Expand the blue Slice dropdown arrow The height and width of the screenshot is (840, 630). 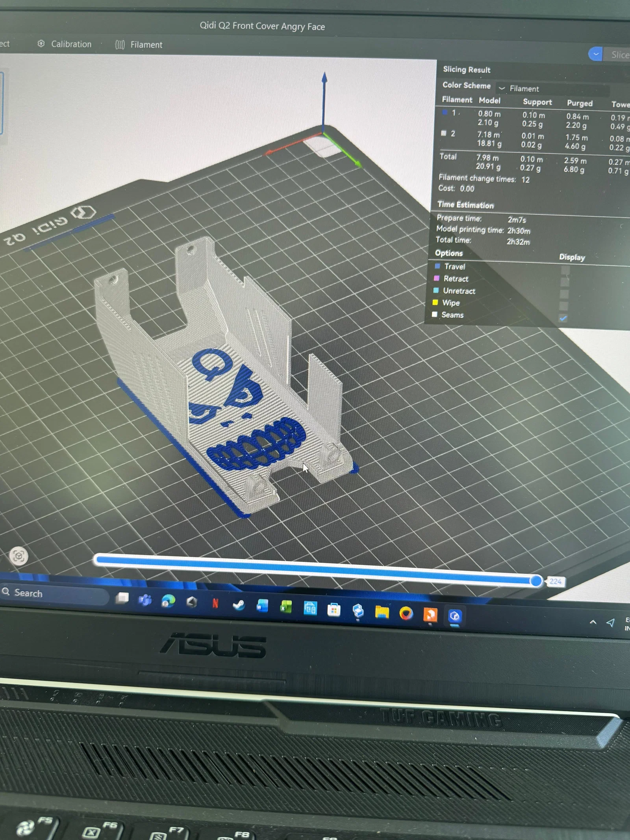pyautogui.click(x=595, y=54)
